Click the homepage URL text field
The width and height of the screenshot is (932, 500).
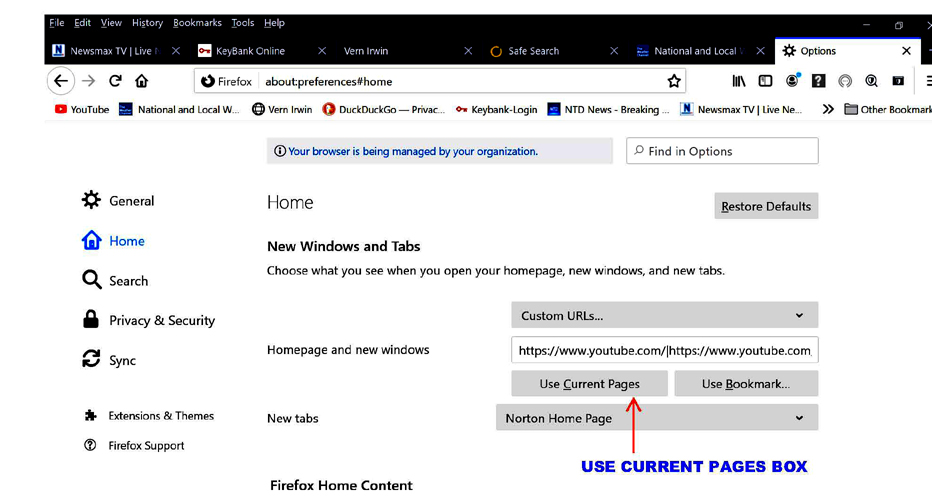[664, 350]
